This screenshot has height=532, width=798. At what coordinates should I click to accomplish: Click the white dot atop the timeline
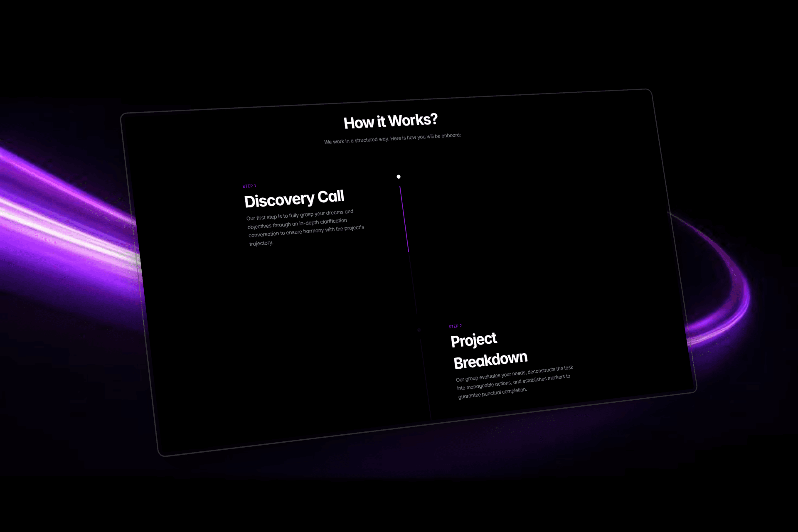point(398,177)
